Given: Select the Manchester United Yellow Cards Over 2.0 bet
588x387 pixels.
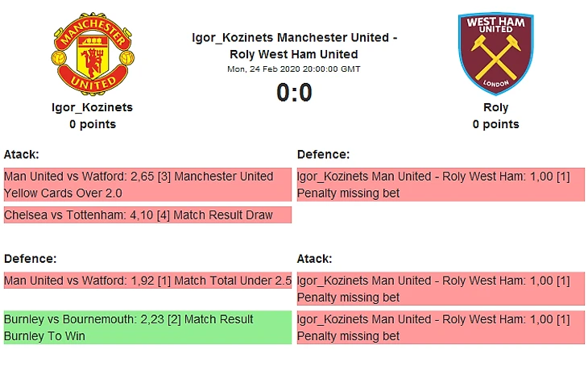Looking at the screenshot, I should [x=147, y=185].
